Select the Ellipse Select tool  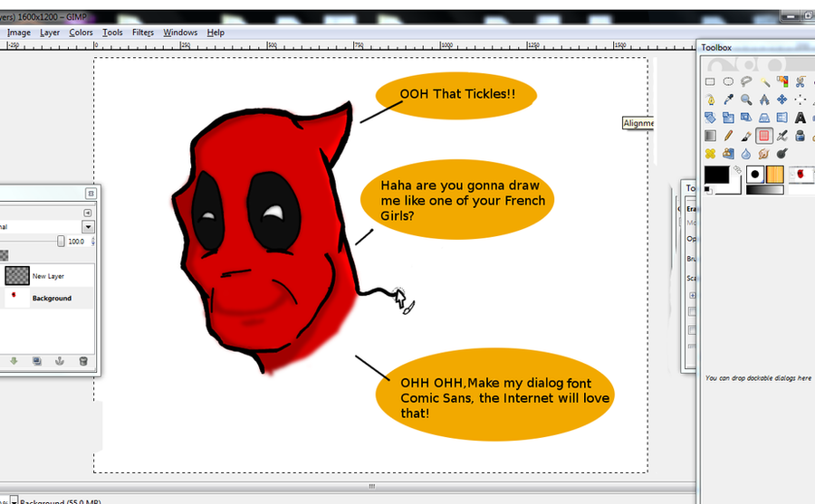click(728, 81)
